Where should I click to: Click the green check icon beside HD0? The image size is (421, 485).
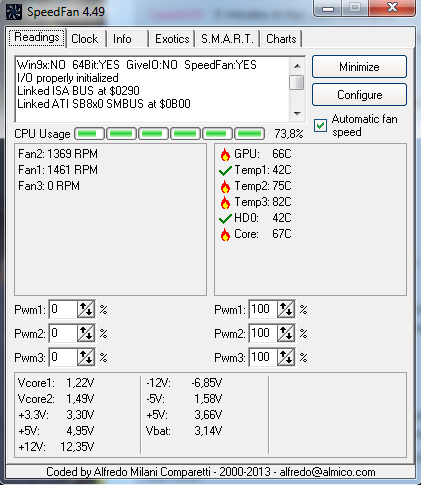225,219
